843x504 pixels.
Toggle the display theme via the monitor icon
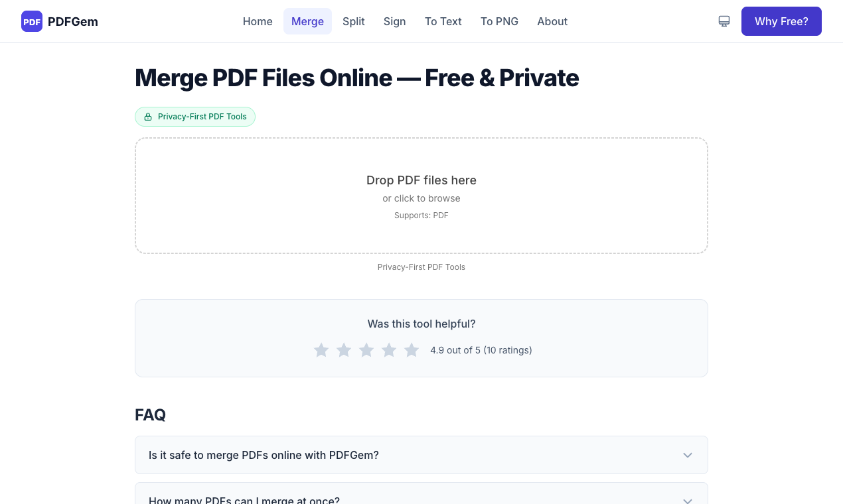coord(724,21)
